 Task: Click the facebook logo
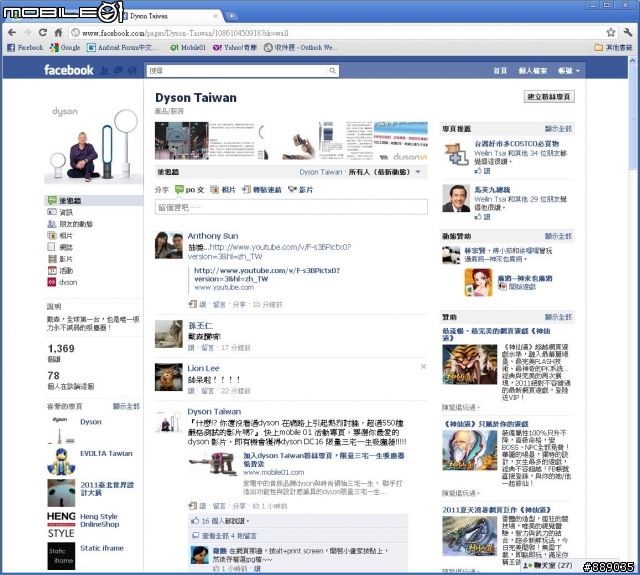(x=69, y=70)
